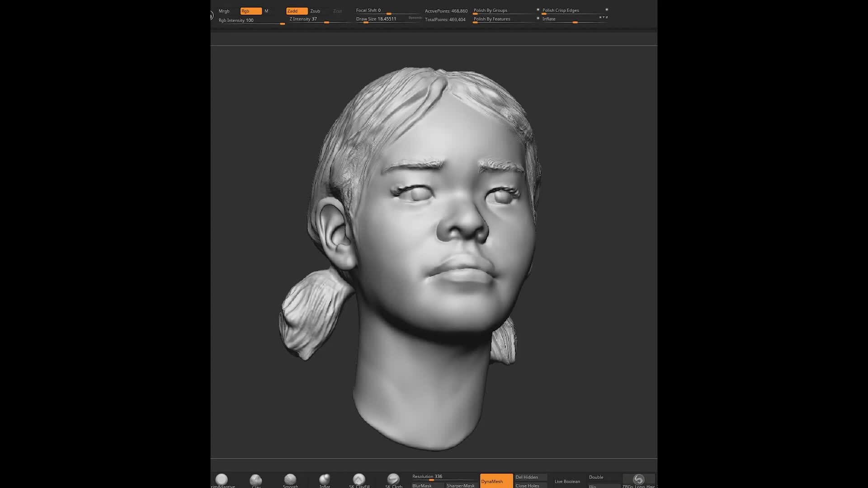This screenshot has width=868, height=488.
Task: Select the TrimAdaptive brush
Action: click(222, 480)
